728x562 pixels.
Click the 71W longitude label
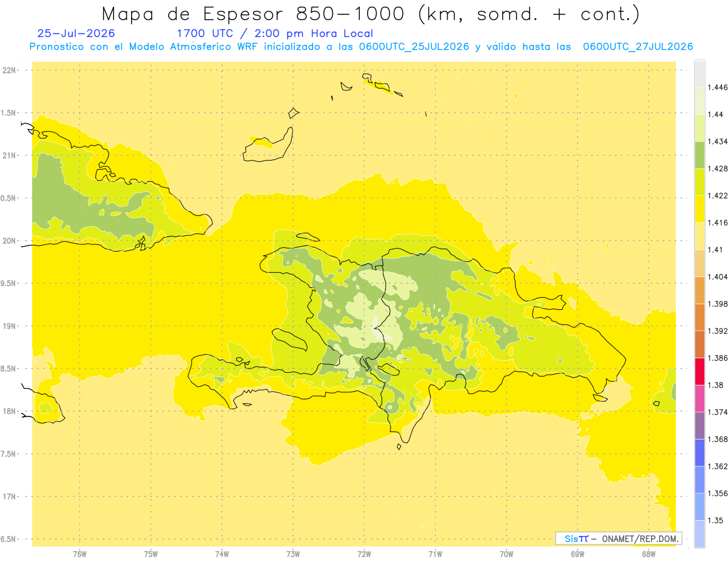[x=435, y=555]
